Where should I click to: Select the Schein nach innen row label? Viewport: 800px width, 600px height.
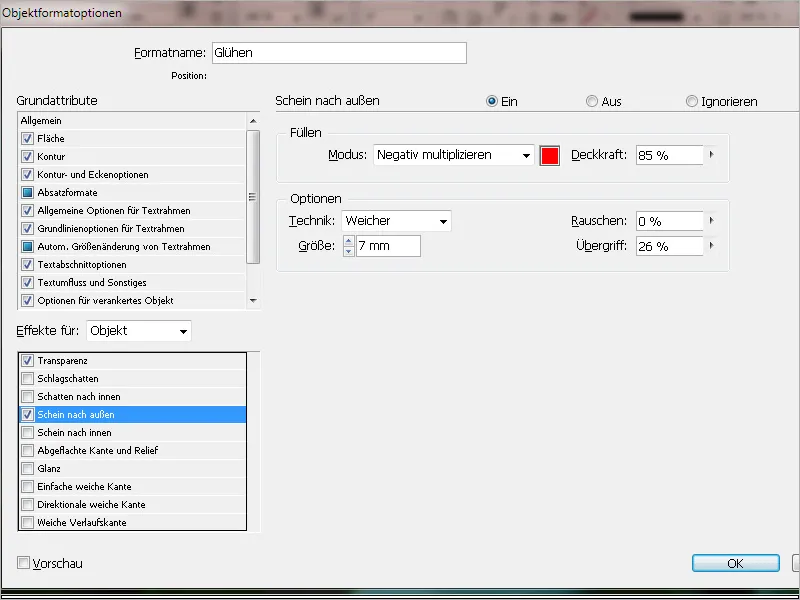click(x=74, y=433)
